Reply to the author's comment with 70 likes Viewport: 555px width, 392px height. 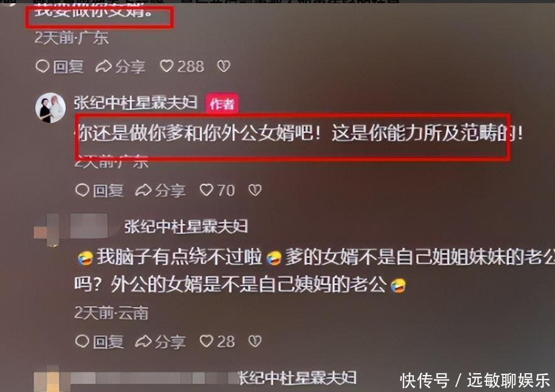pos(99,191)
